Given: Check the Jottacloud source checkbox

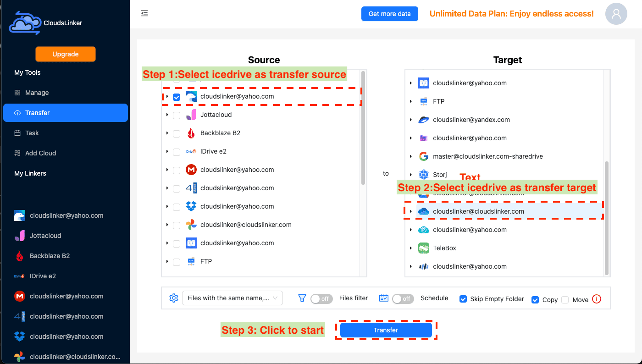Looking at the screenshot, I should pos(177,116).
